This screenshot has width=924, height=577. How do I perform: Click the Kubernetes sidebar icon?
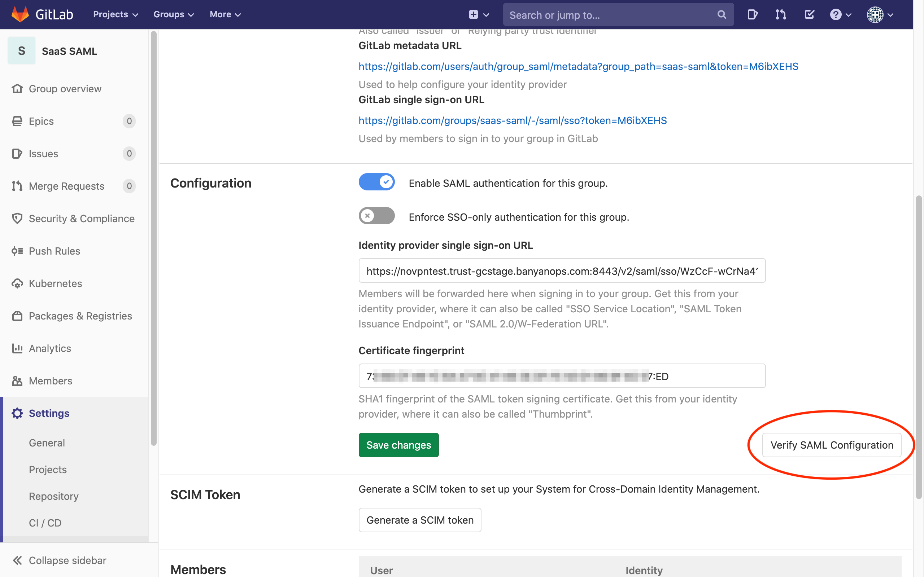(x=17, y=282)
